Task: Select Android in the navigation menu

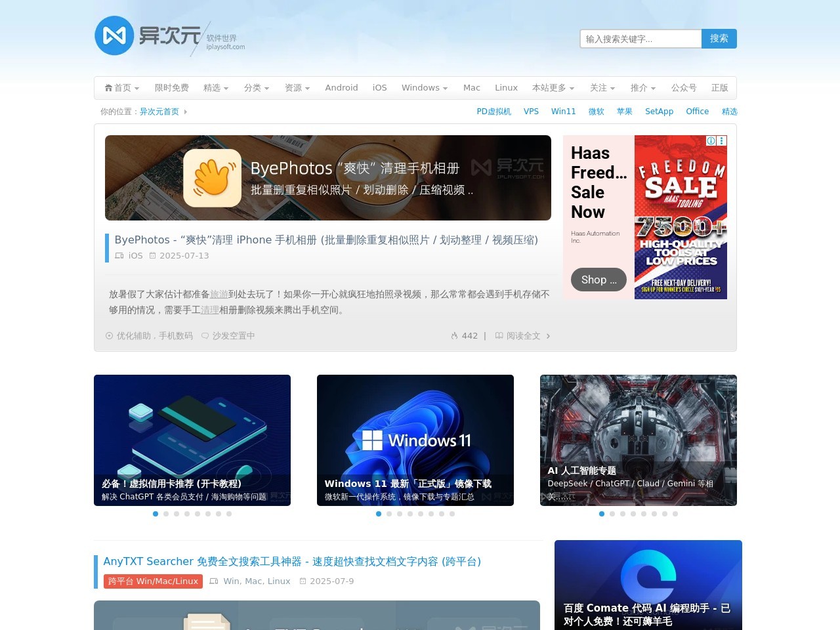Action: point(341,87)
